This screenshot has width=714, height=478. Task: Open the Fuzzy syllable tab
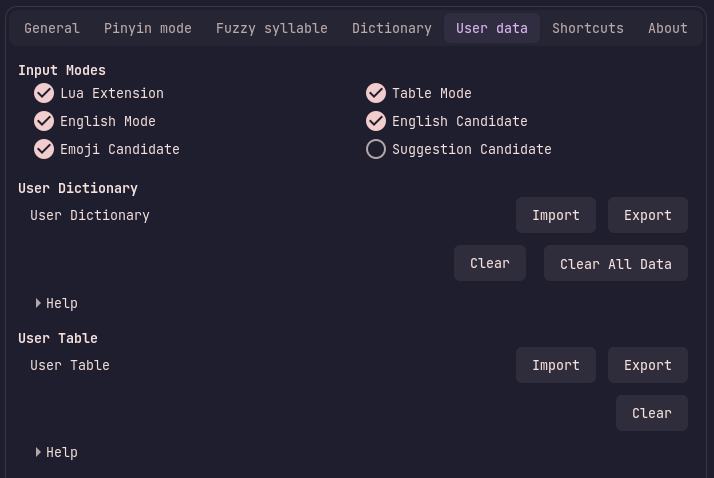click(x=271, y=28)
